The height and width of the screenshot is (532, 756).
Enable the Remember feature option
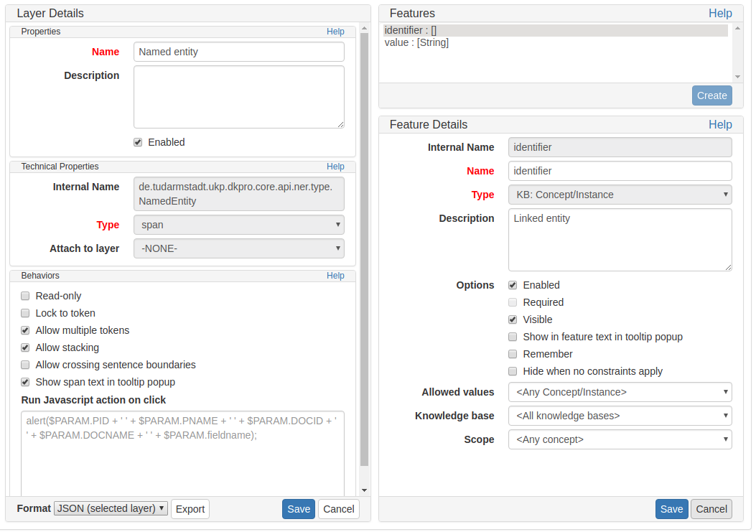tap(513, 354)
